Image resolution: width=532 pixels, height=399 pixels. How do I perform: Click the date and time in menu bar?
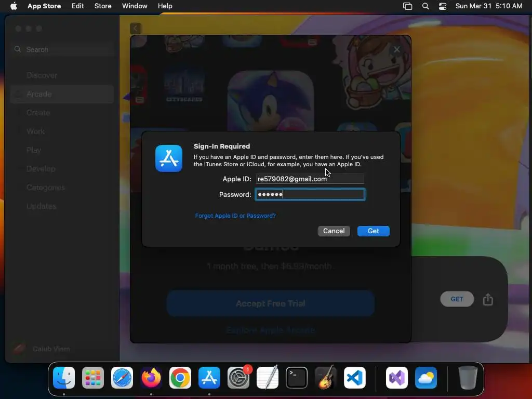(488, 6)
